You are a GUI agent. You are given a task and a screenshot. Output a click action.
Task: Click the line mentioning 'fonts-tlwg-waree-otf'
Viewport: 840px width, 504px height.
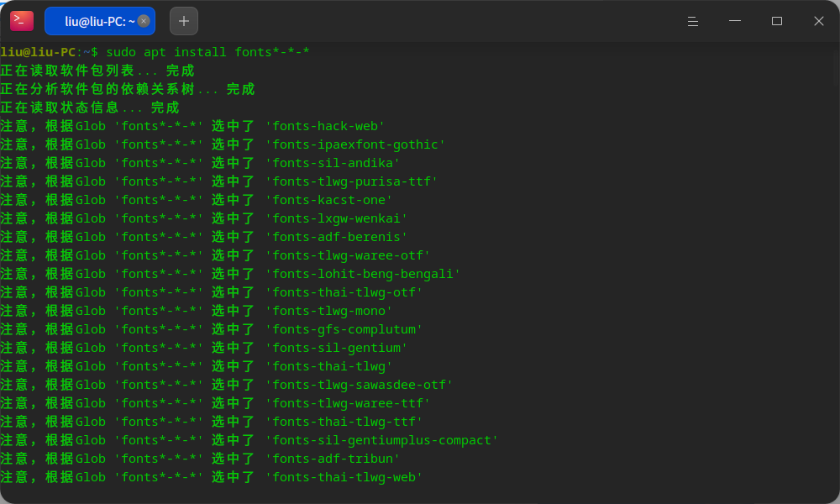click(215, 255)
